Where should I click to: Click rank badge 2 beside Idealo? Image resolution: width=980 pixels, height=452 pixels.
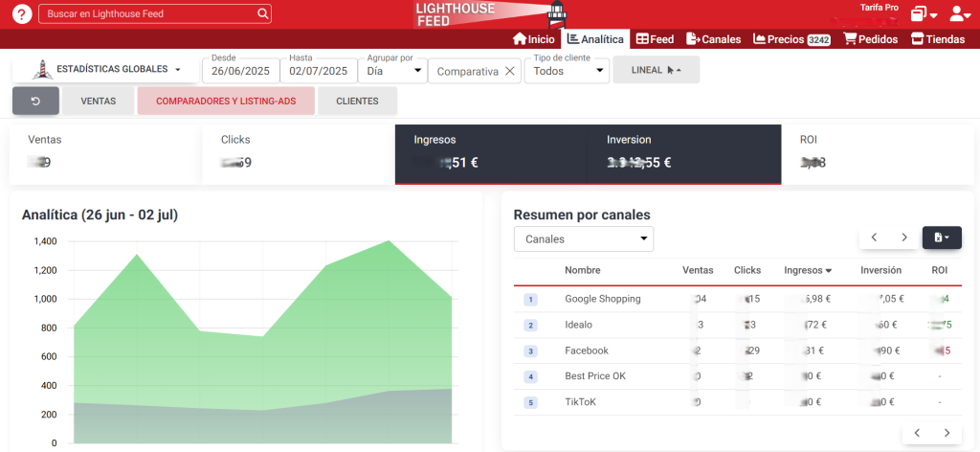coord(530,325)
